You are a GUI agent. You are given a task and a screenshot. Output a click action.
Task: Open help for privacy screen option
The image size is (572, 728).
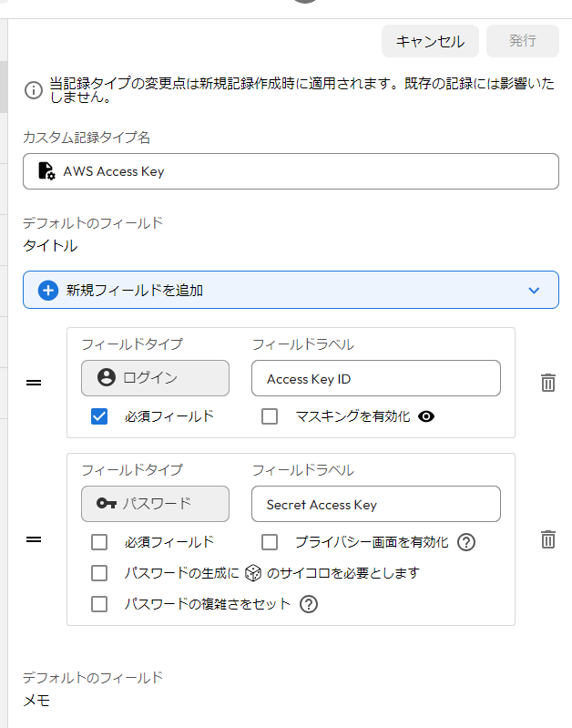tap(466, 542)
